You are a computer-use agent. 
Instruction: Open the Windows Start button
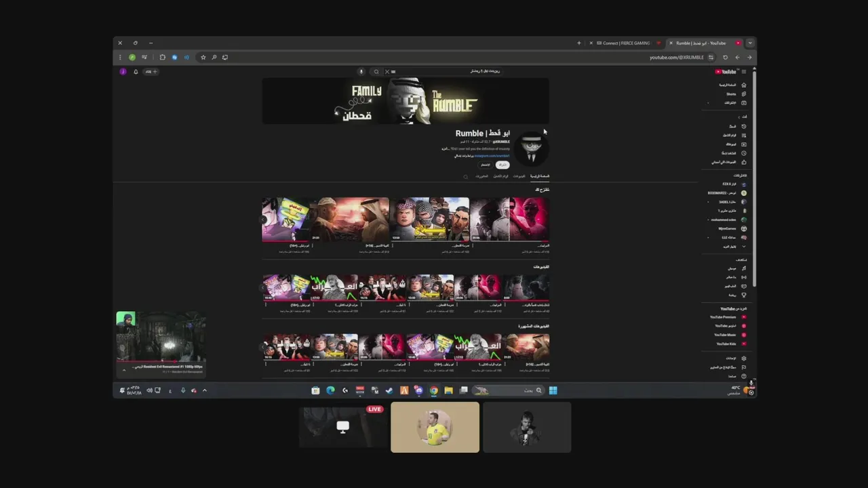coord(553,390)
